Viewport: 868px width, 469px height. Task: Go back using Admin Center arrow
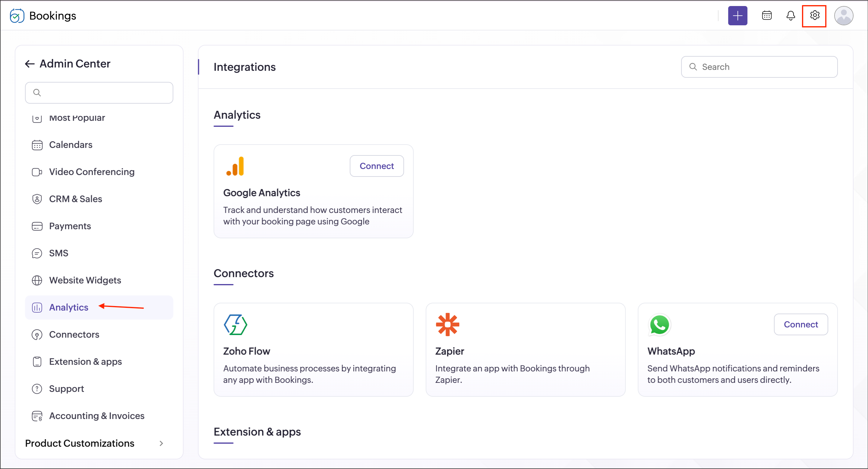pos(30,64)
